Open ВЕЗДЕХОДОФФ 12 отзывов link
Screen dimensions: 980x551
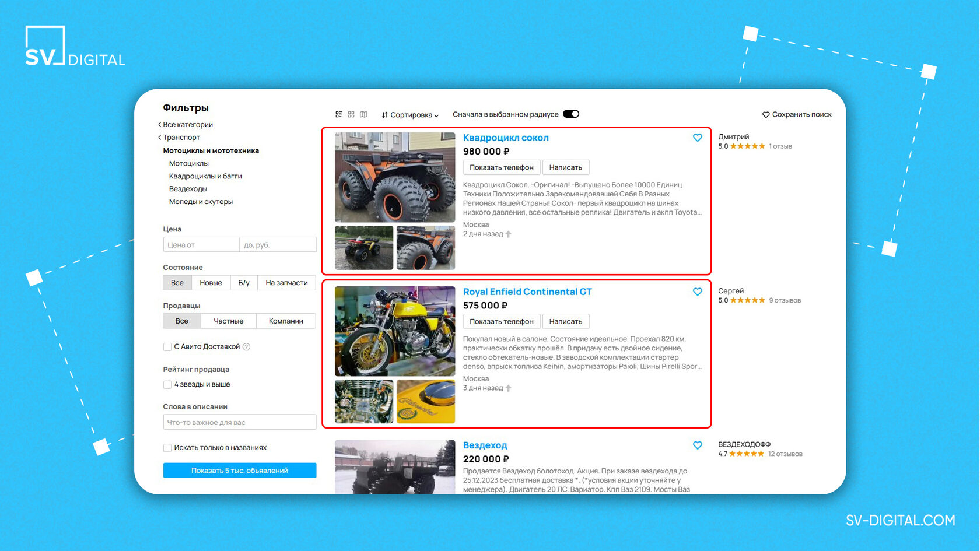point(785,454)
